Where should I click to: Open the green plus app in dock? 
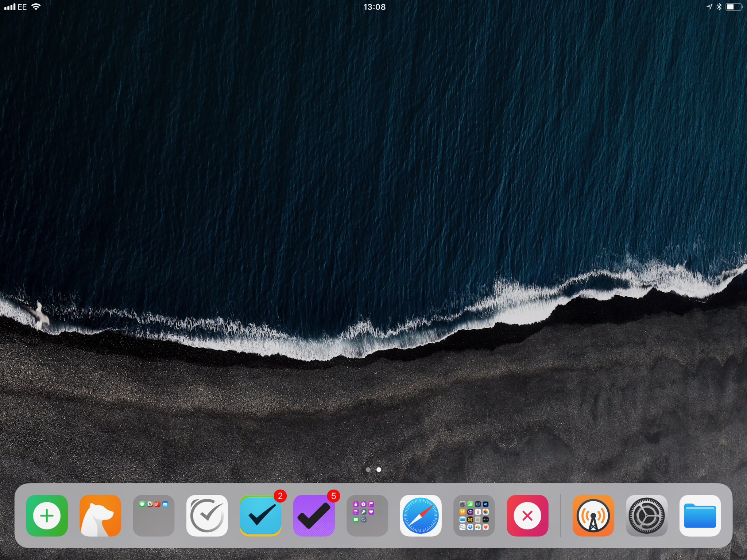point(47,516)
